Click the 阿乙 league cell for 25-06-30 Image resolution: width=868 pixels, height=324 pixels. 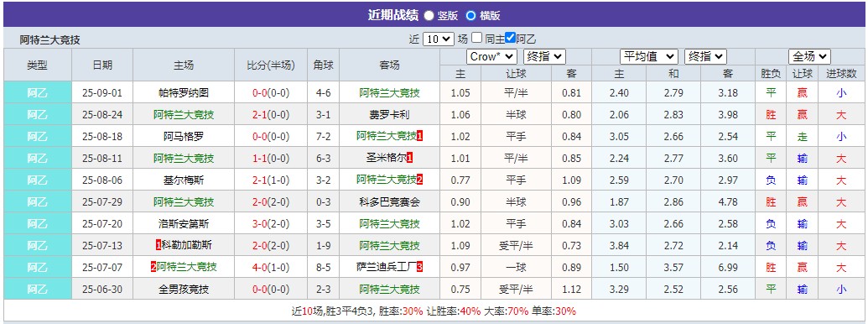tap(38, 289)
